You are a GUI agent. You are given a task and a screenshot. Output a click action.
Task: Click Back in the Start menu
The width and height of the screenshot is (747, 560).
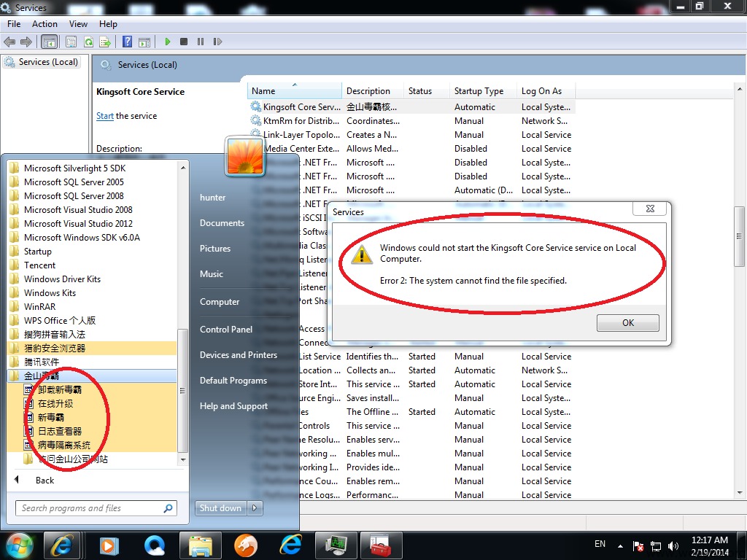click(x=44, y=480)
